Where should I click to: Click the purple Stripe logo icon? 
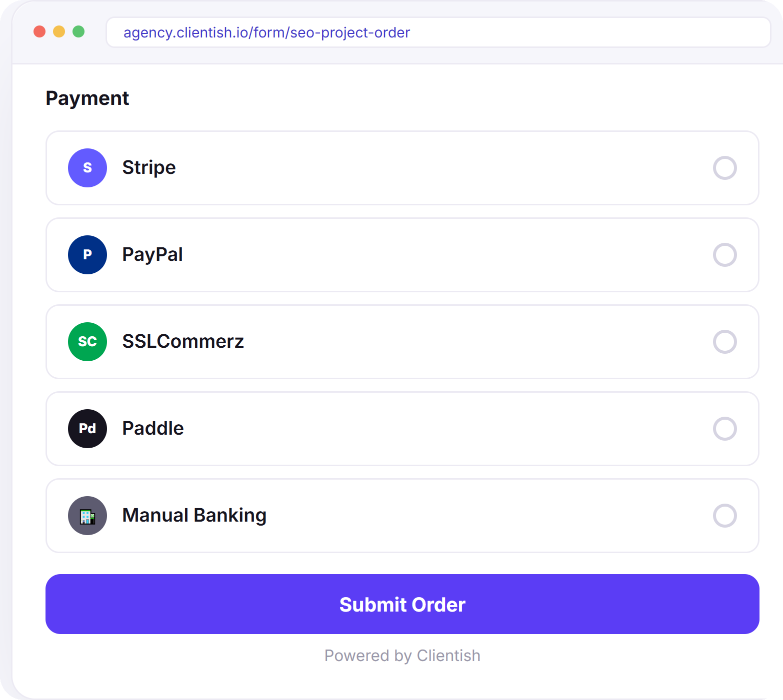point(87,168)
